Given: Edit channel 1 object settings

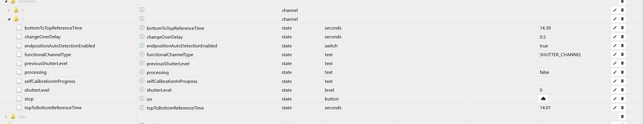Looking at the screenshot, I should [615, 19].
